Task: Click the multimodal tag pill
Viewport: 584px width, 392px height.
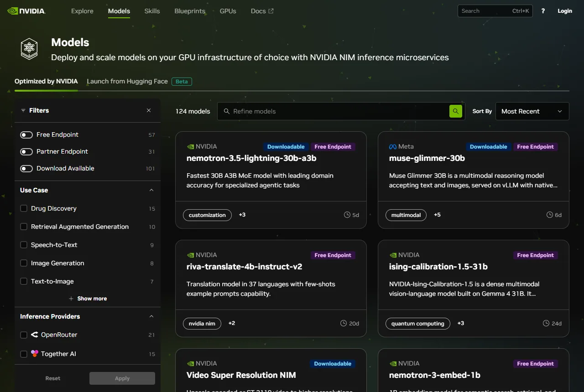Action: pyautogui.click(x=406, y=215)
